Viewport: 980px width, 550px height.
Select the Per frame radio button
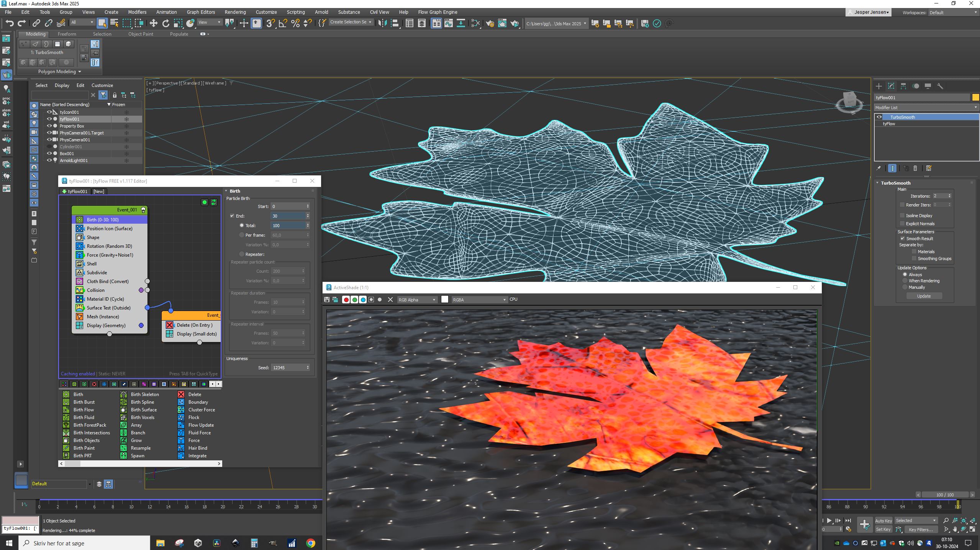click(x=242, y=235)
